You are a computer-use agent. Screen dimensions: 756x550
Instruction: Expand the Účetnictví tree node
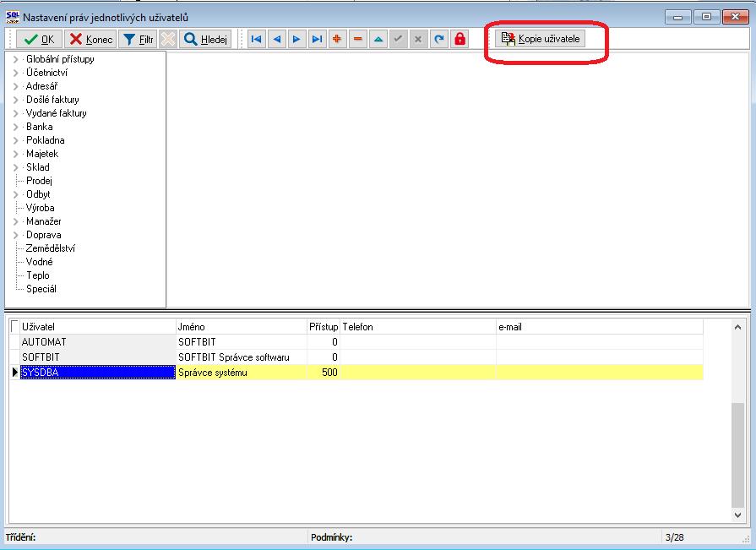pyautogui.click(x=15, y=73)
